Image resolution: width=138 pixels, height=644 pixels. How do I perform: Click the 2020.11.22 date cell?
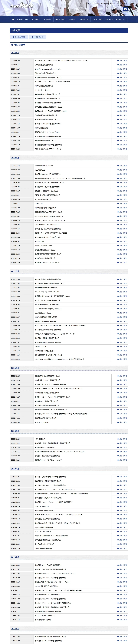[x=22, y=443]
